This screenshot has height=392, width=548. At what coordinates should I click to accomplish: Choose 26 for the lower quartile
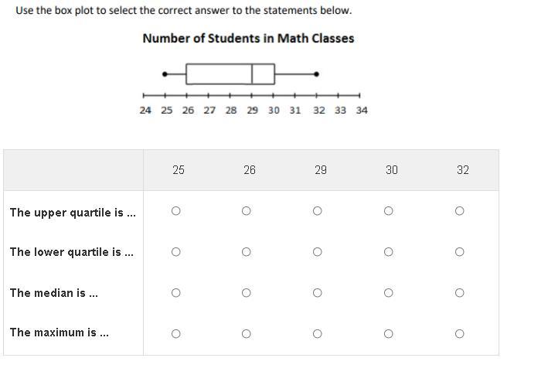tap(247, 252)
